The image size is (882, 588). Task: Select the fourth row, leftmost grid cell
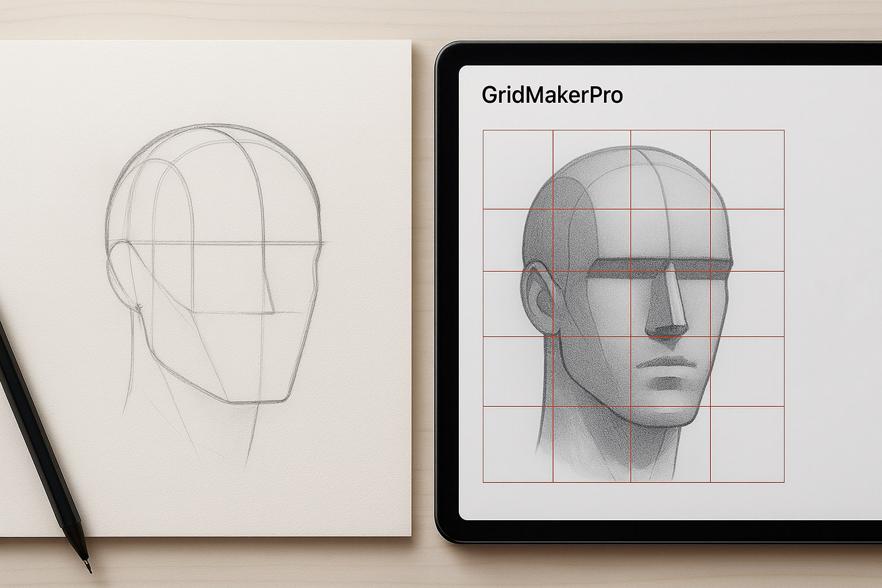pos(518,371)
